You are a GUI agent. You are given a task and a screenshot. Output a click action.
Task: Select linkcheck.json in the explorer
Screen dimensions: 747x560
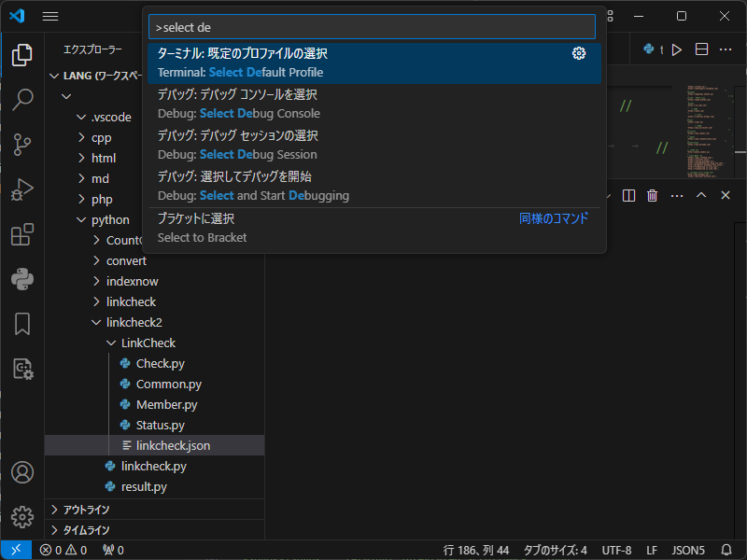[154, 446]
